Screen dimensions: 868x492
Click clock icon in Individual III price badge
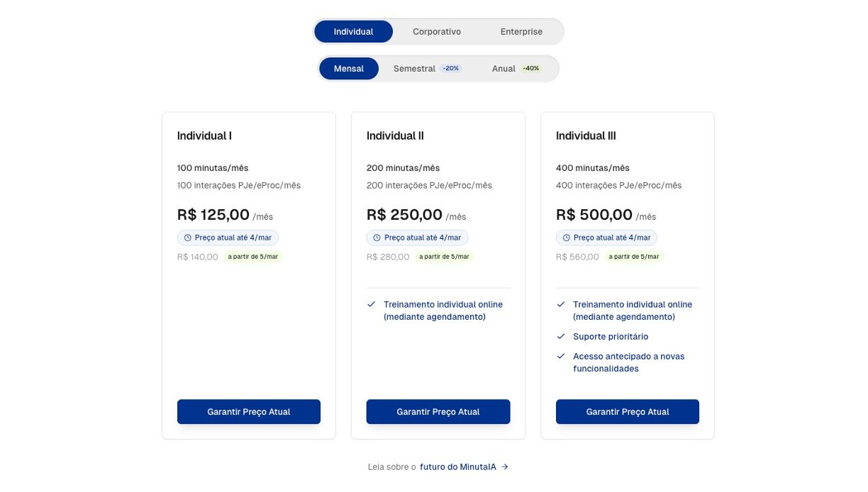coord(567,238)
